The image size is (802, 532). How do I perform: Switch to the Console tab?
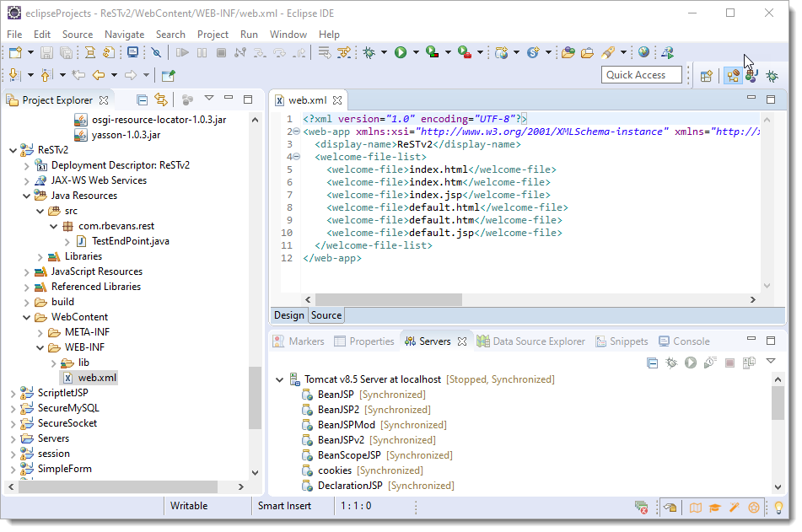tap(685, 341)
